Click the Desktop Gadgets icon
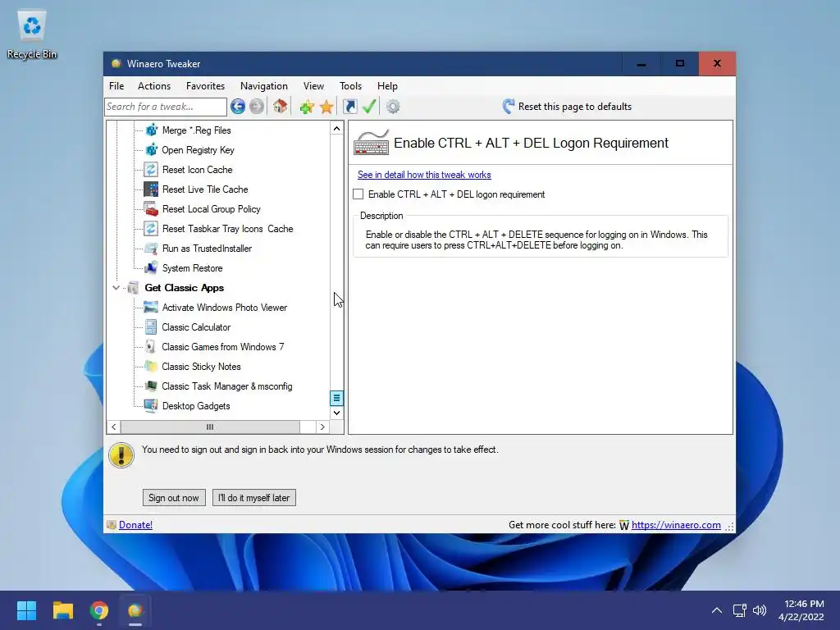 (x=151, y=406)
